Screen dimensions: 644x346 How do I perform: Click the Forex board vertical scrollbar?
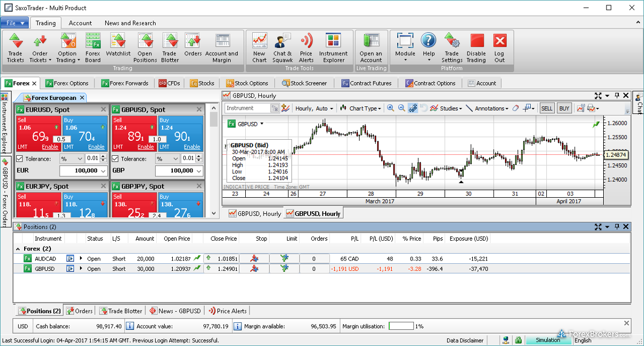(x=214, y=161)
